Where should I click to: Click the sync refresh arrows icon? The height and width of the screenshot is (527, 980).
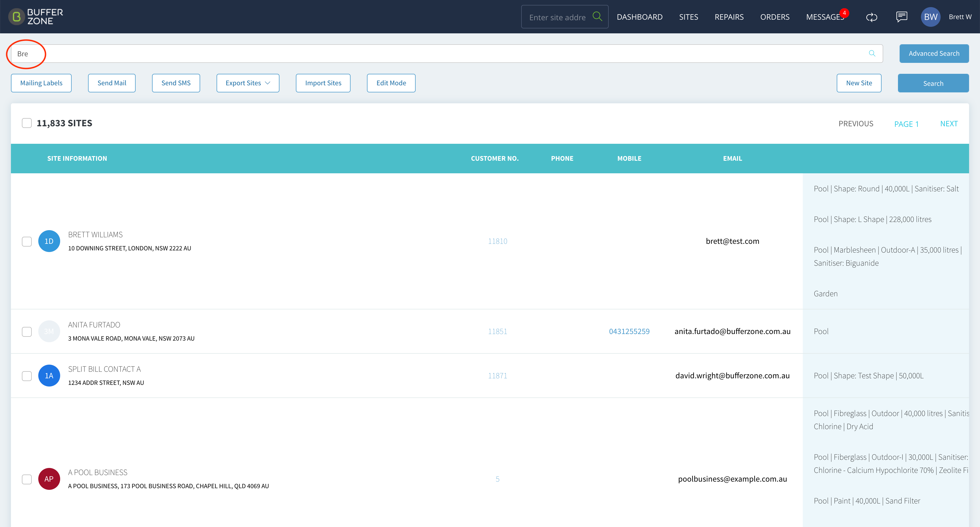pos(871,17)
